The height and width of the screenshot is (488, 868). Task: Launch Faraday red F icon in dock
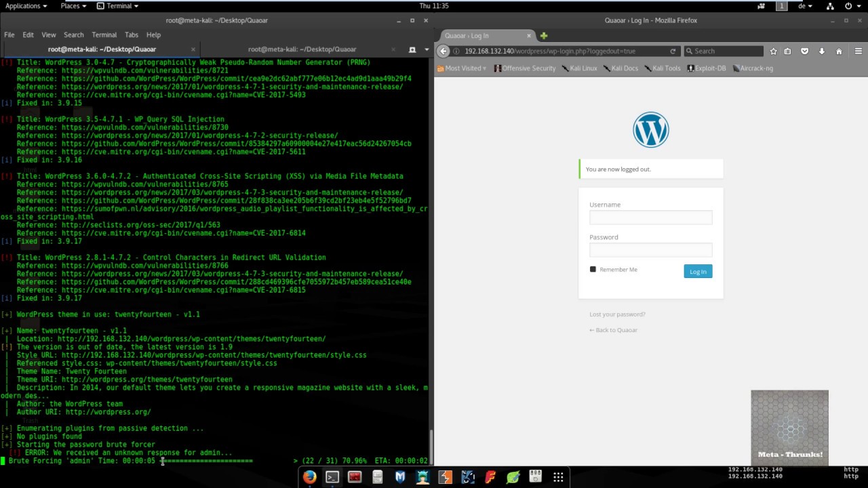[x=490, y=477]
